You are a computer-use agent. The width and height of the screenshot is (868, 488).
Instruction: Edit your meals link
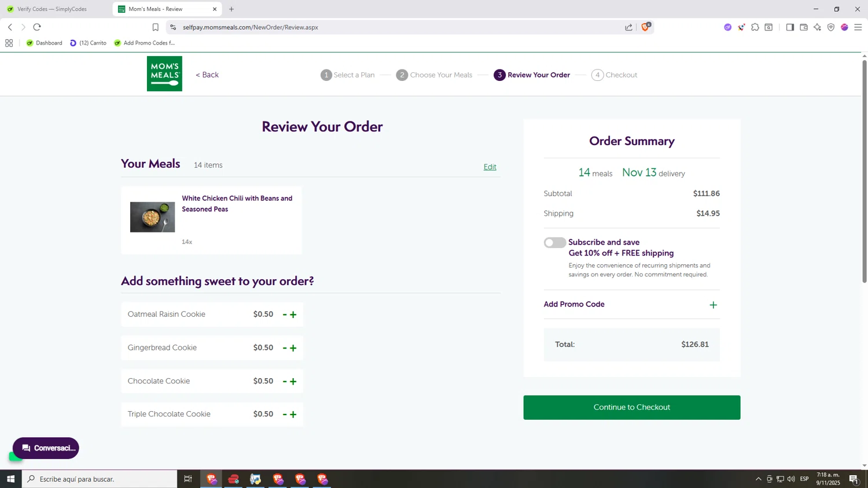[x=490, y=167]
